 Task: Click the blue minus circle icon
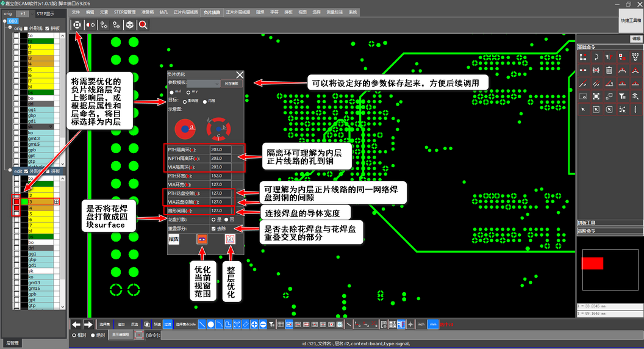[x=263, y=325]
